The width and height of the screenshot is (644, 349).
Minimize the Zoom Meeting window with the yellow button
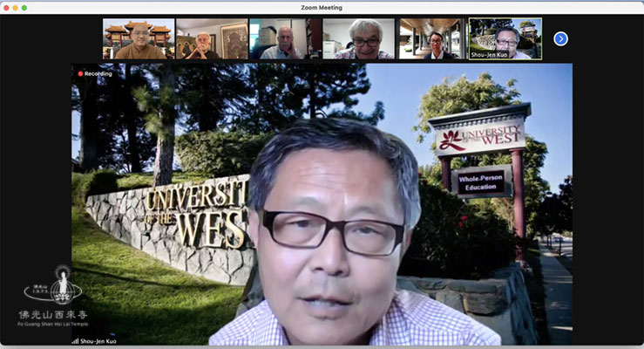pos(15,8)
